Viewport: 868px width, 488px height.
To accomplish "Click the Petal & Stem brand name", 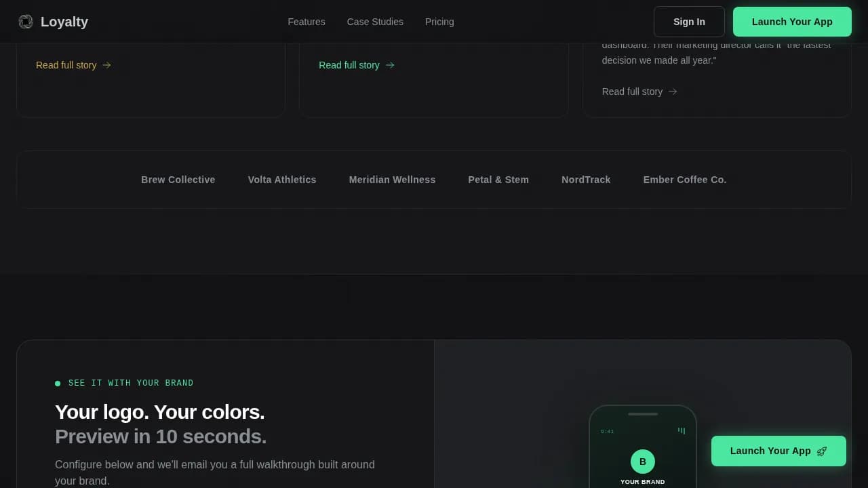I will [498, 180].
